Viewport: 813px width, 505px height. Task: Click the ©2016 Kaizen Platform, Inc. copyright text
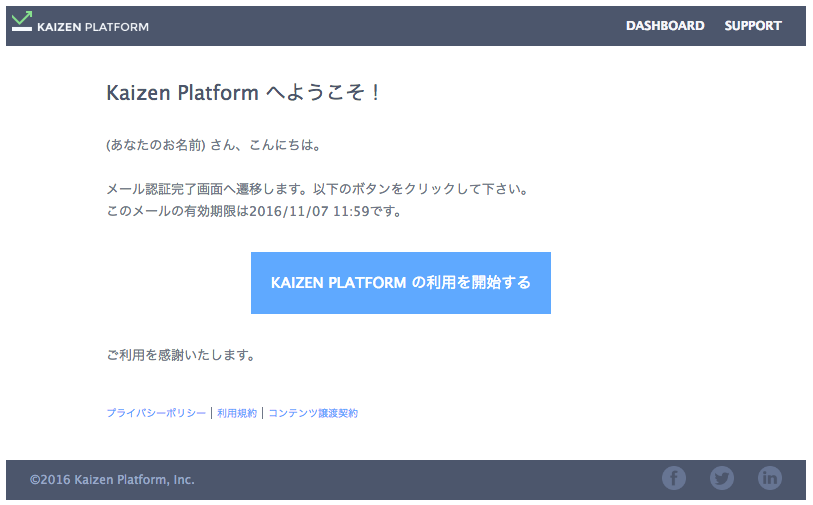click(x=112, y=480)
